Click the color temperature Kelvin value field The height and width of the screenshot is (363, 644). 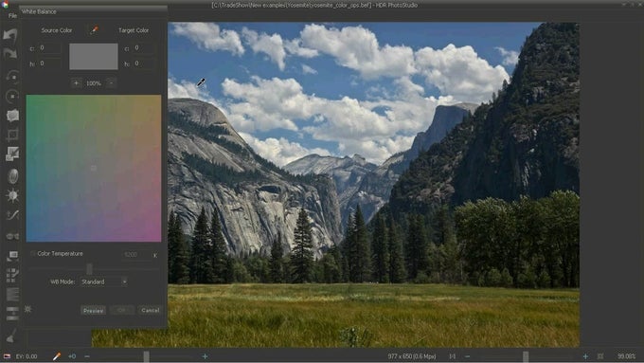(x=135, y=255)
